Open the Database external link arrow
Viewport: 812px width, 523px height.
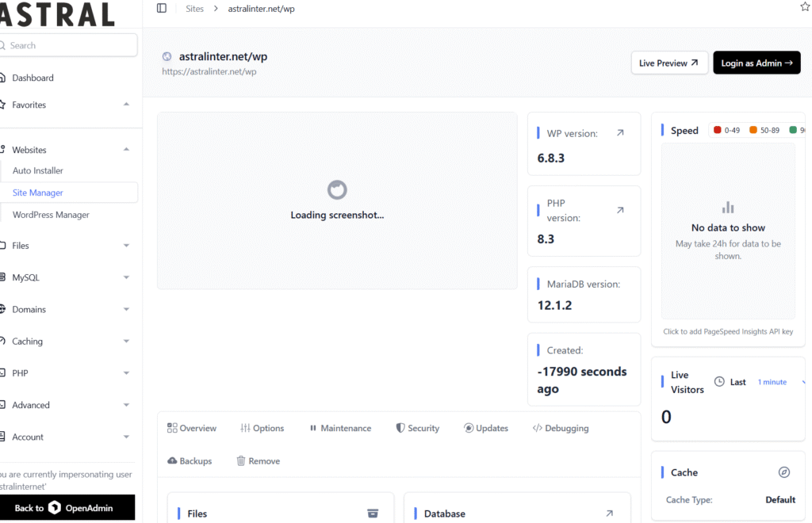609,513
